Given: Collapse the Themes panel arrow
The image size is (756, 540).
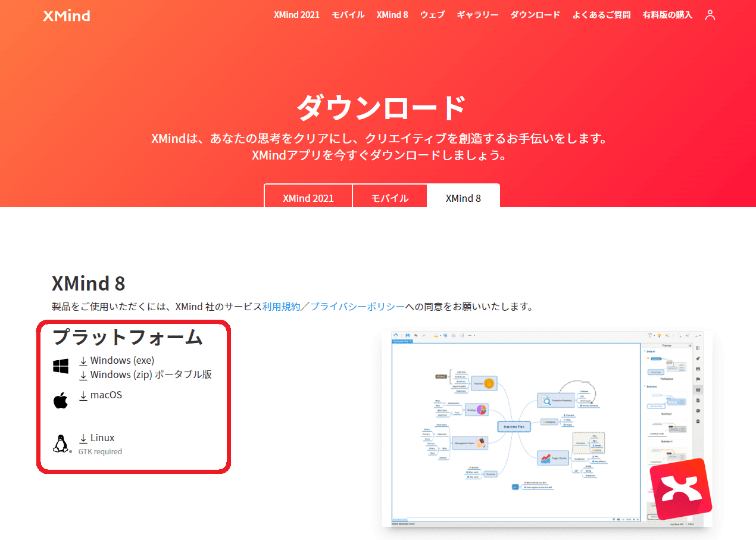Looking at the screenshot, I should [690, 346].
